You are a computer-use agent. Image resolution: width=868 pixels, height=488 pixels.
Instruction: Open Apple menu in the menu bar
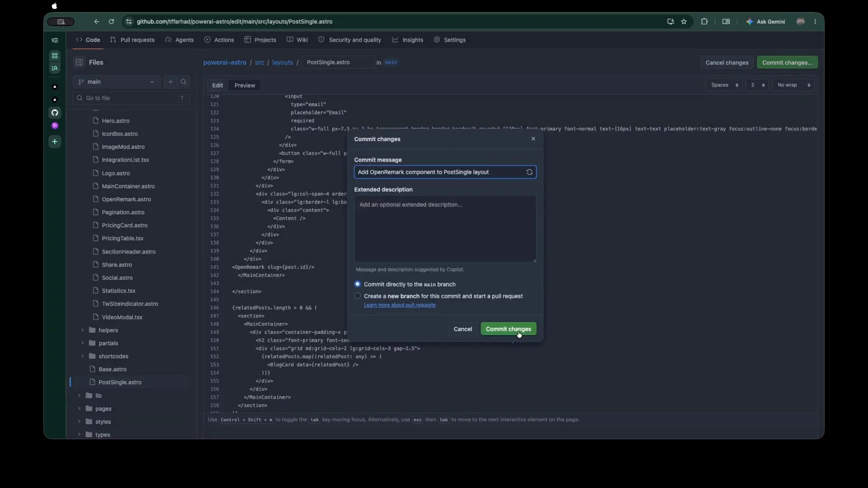[x=55, y=6]
